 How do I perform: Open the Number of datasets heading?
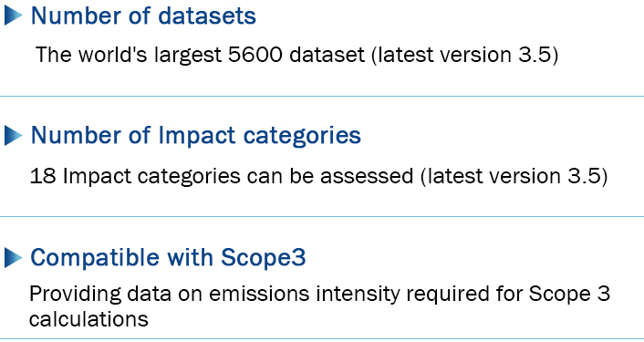143,16
